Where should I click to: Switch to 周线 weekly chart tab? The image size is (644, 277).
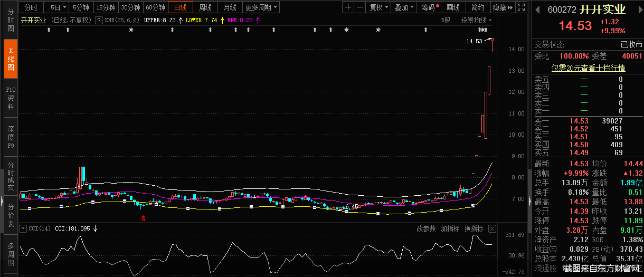pos(205,7)
